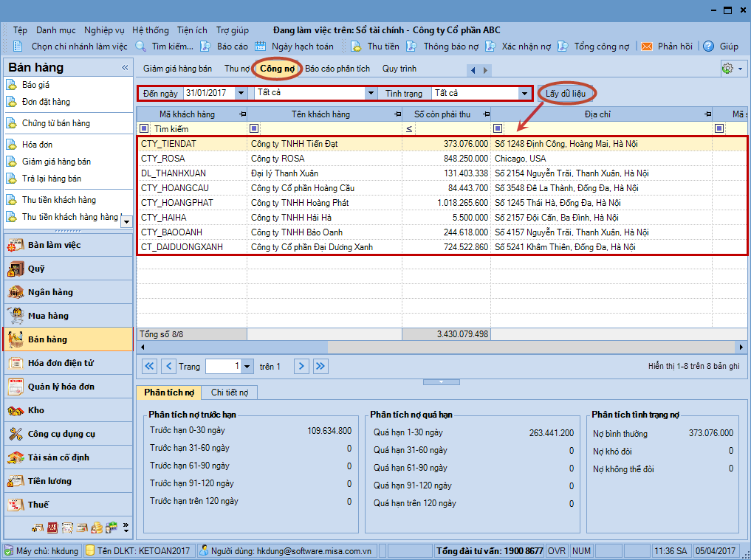Open the Ngân hàng module

click(68, 292)
